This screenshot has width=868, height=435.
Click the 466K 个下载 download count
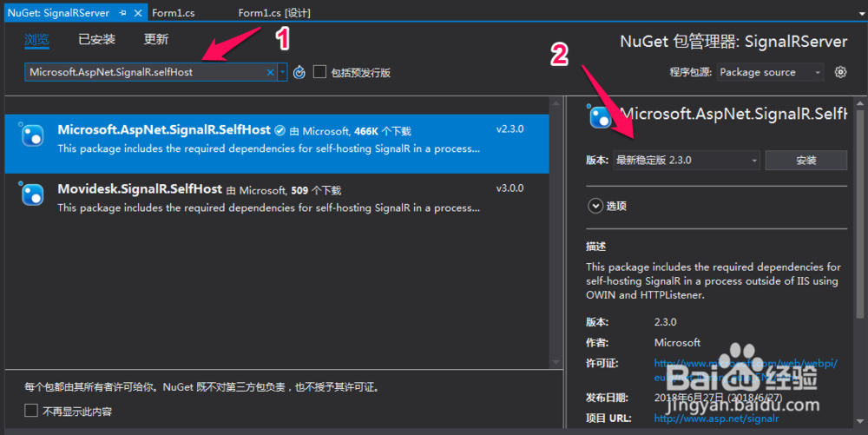383,131
